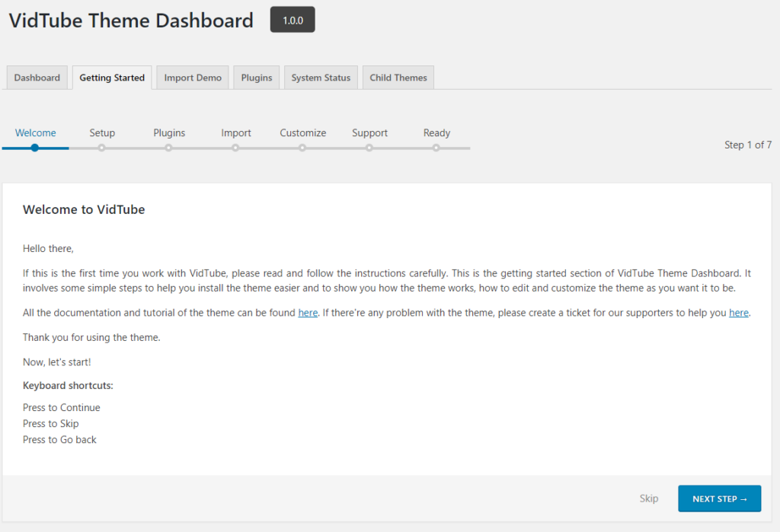
Task: Open the documentation 'here' link
Action: point(308,312)
